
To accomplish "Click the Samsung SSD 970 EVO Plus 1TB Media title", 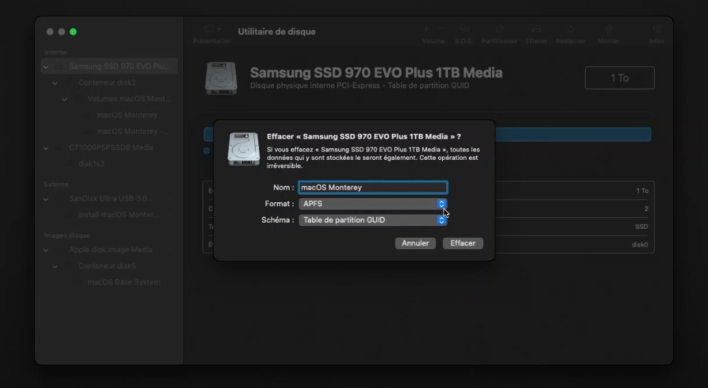I will (x=376, y=73).
